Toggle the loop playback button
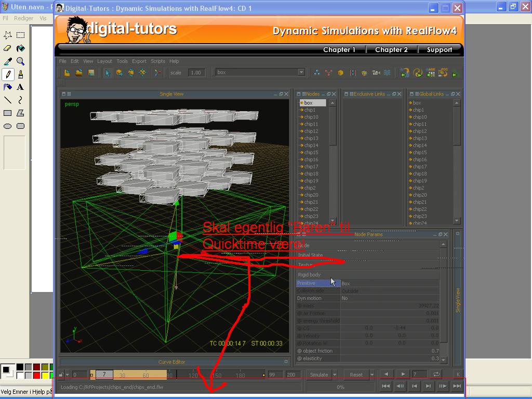532x399 pixels. (436, 374)
